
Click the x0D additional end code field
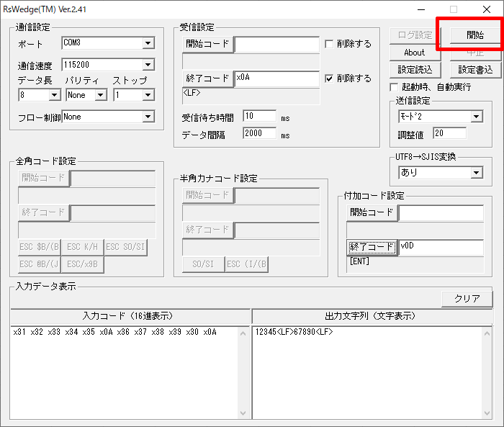click(441, 248)
